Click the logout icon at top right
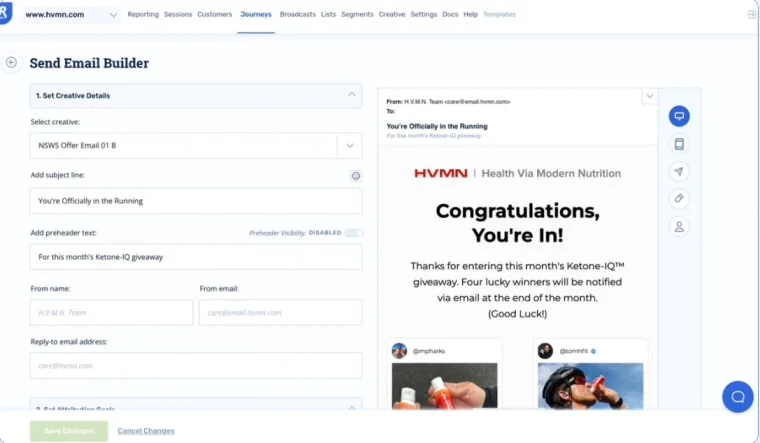This screenshot has width=760, height=443. [x=751, y=15]
